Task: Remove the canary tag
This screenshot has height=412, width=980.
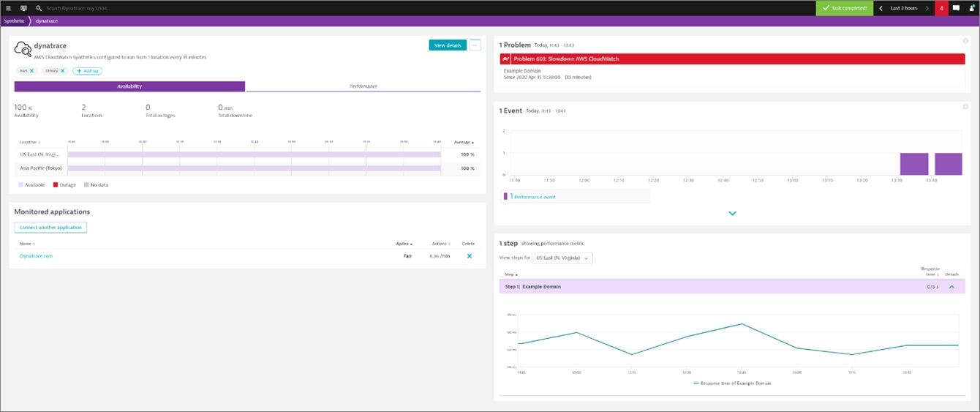Action: pyautogui.click(x=62, y=71)
